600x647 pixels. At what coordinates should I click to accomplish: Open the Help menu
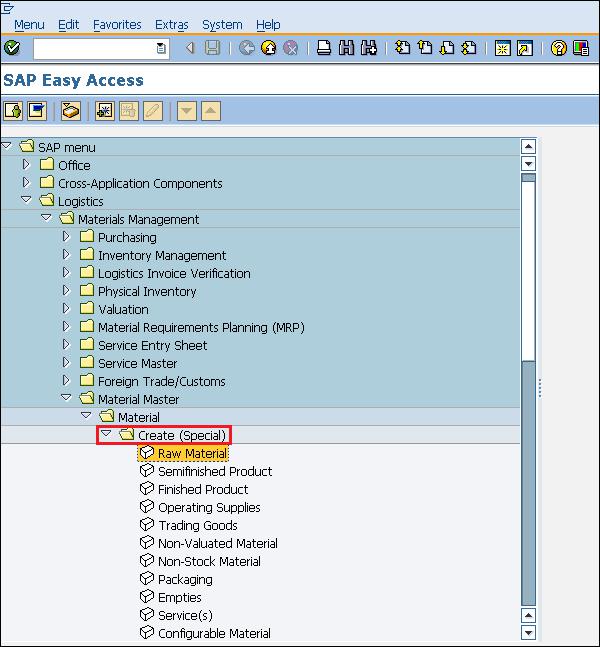(268, 25)
